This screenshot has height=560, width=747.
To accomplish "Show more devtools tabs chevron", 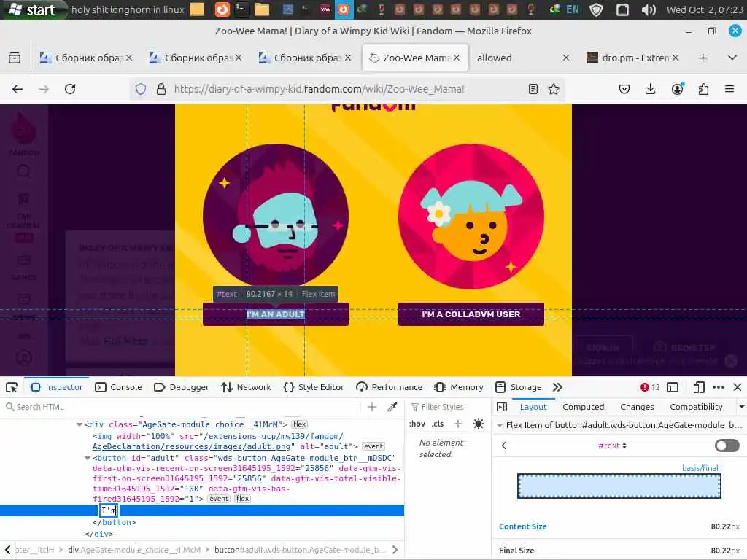I will (557, 387).
